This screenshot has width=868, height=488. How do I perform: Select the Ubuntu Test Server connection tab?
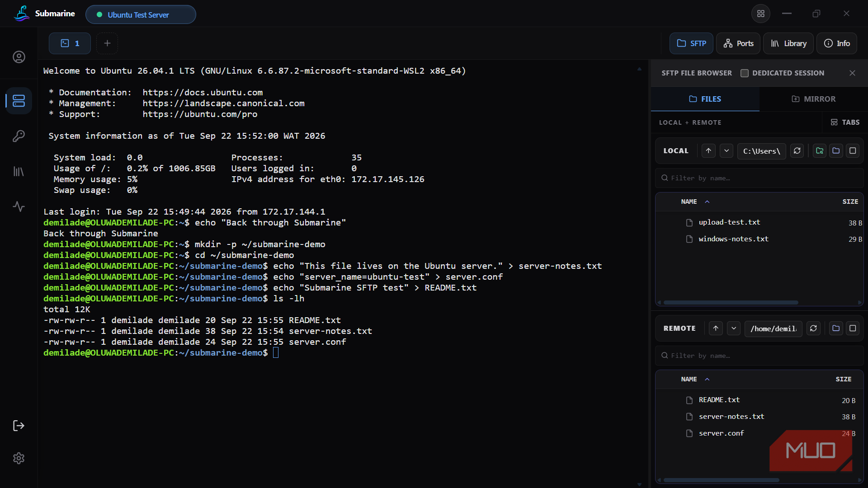pyautogui.click(x=141, y=14)
